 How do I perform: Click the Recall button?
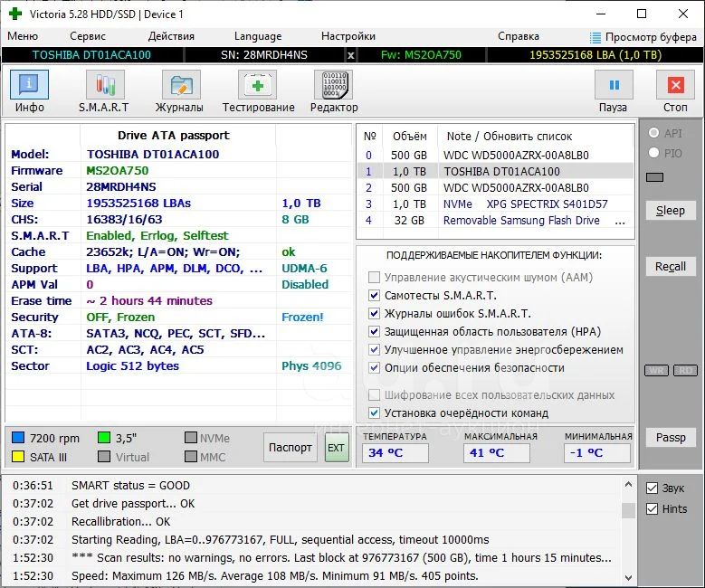point(671,267)
